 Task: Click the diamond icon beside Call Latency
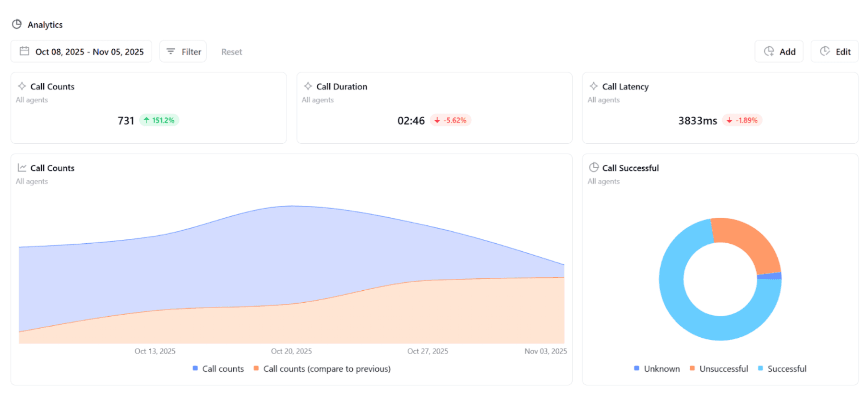[x=594, y=86]
